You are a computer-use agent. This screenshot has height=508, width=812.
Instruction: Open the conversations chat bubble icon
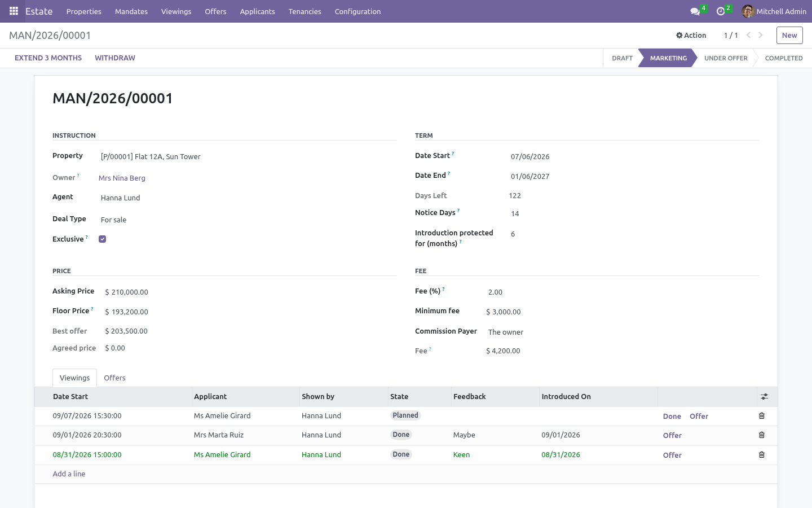click(x=695, y=11)
